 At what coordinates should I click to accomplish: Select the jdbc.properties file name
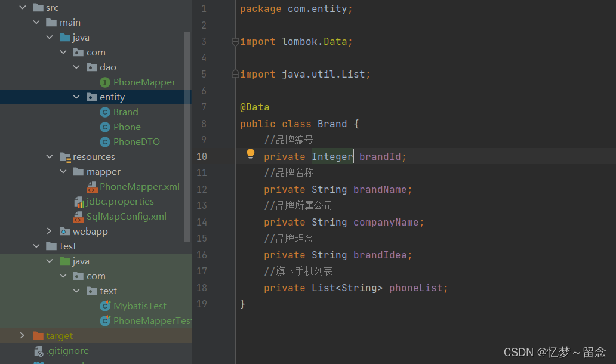click(x=120, y=202)
